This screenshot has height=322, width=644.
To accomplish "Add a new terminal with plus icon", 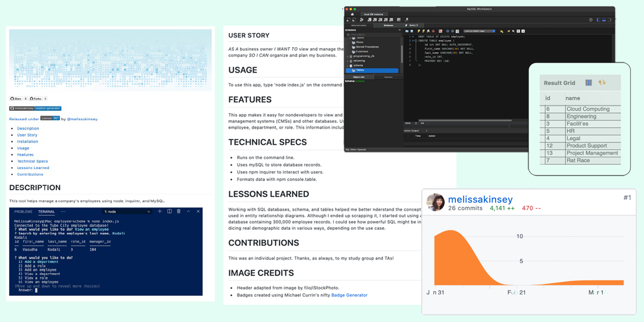I will (x=160, y=211).
